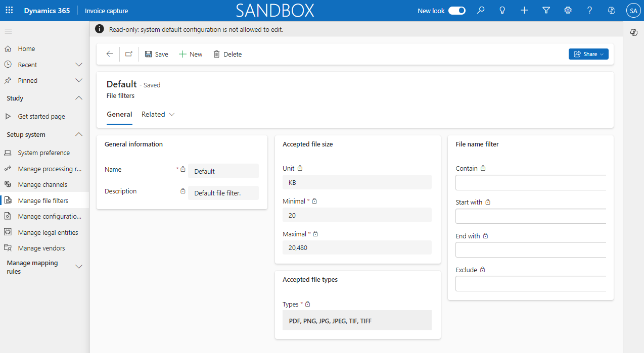Click the Contain filter input field
644x353 pixels.
point(530,182)
